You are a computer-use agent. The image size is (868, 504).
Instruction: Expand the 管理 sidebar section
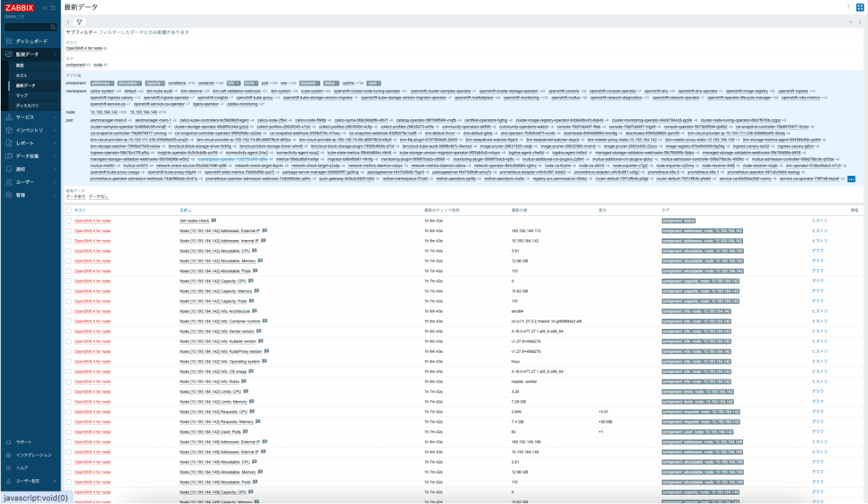click(31, 194)
